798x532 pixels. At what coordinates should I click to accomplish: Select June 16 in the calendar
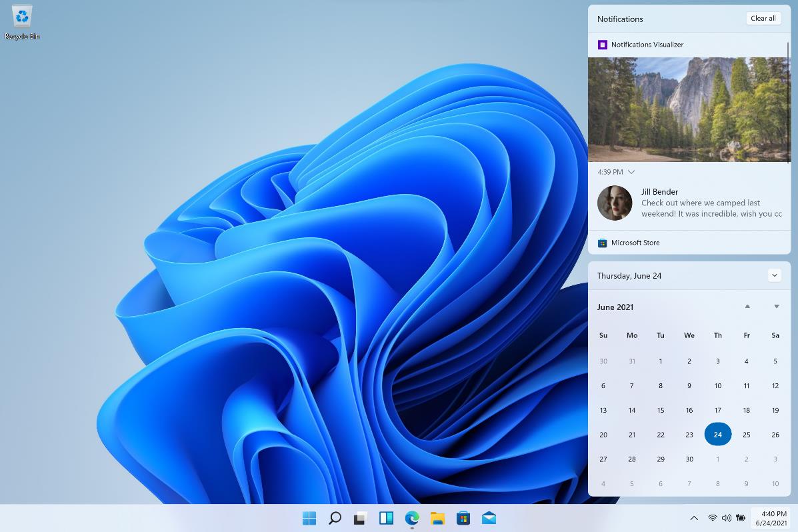pos(689,410)
